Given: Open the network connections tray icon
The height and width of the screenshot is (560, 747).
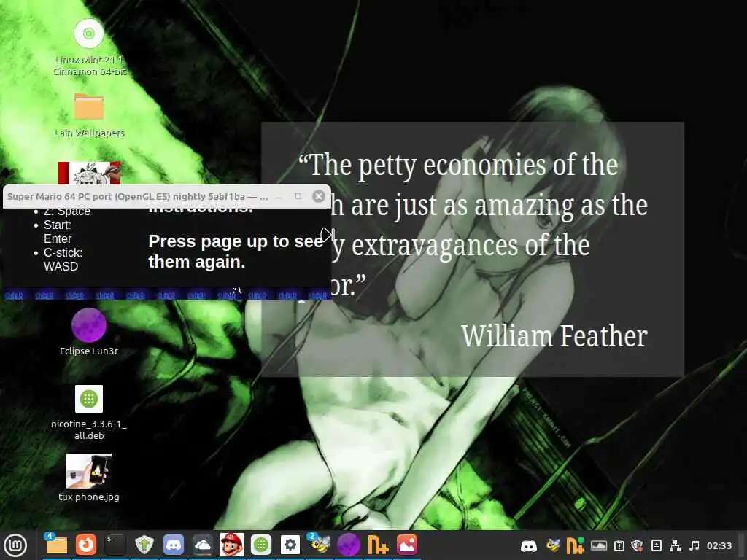Looking at the screenshot, I should point(675,545).
